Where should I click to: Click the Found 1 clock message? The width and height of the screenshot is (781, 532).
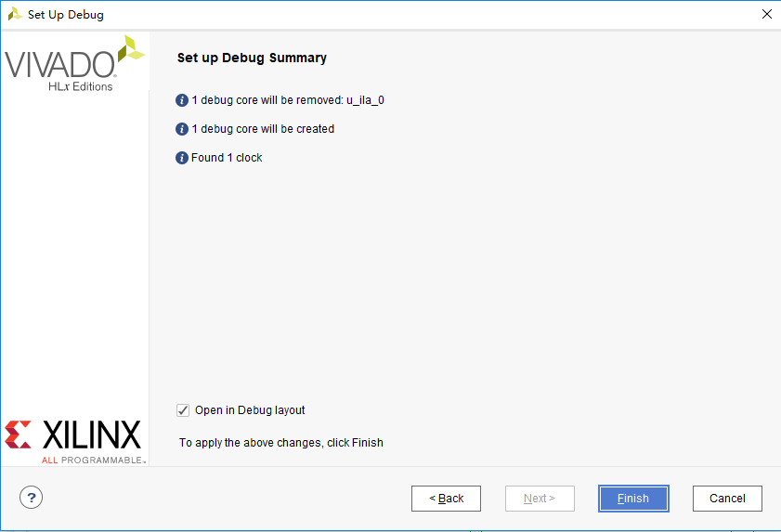(227, 158)
